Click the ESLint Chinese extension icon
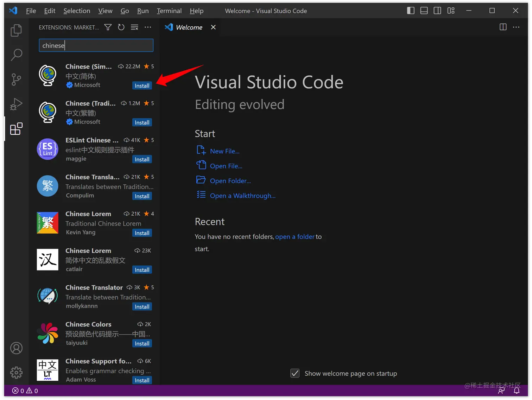Screen dimensions: 532x400 [x=47, y=149]
